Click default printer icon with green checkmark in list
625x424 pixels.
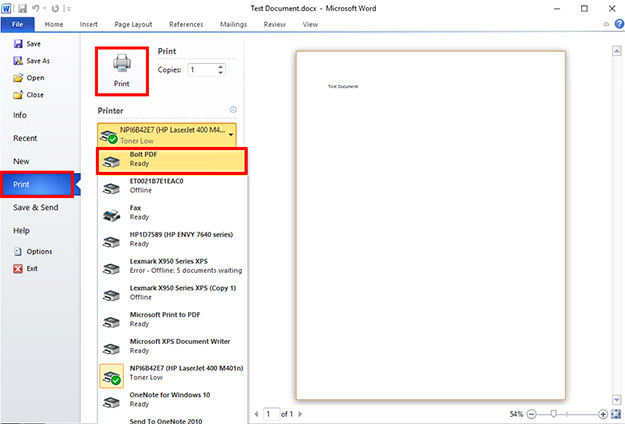pyautogui.click(x=112, y=376)
